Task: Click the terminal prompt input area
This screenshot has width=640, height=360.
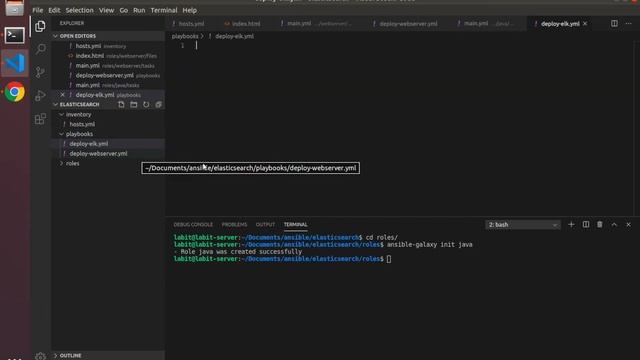Action: click(x=389, y=259)
